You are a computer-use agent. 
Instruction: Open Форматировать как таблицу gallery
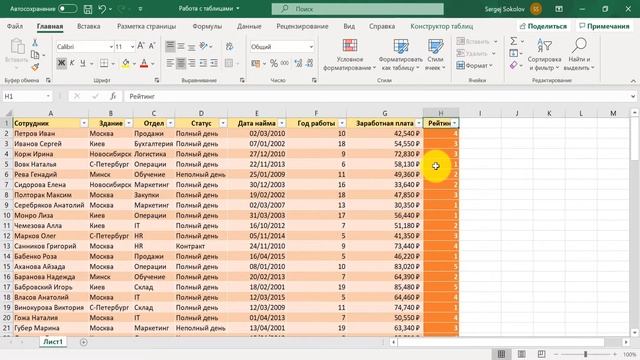click(x=400, y=55)
